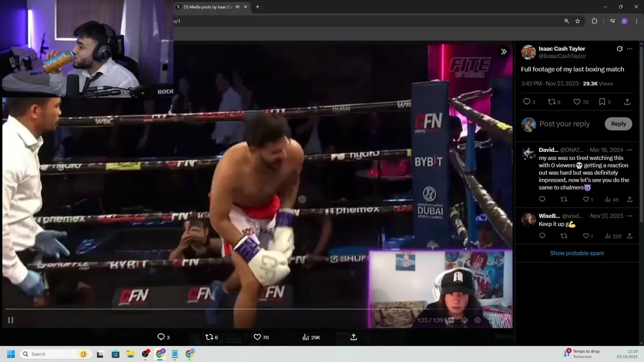The height and width of the screenshot is (362, 644).
Task: Mute the tab via its audio indicator
Action: [237, 7]
